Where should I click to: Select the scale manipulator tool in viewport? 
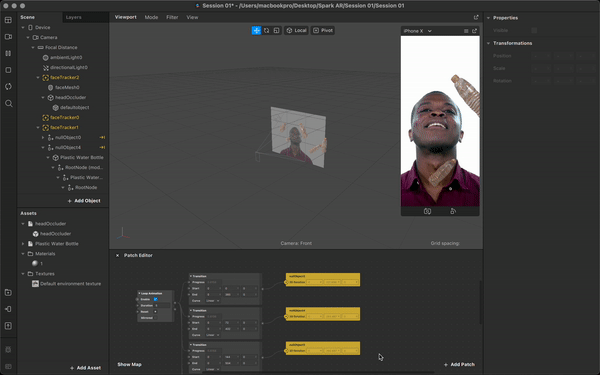click(276, 31)
